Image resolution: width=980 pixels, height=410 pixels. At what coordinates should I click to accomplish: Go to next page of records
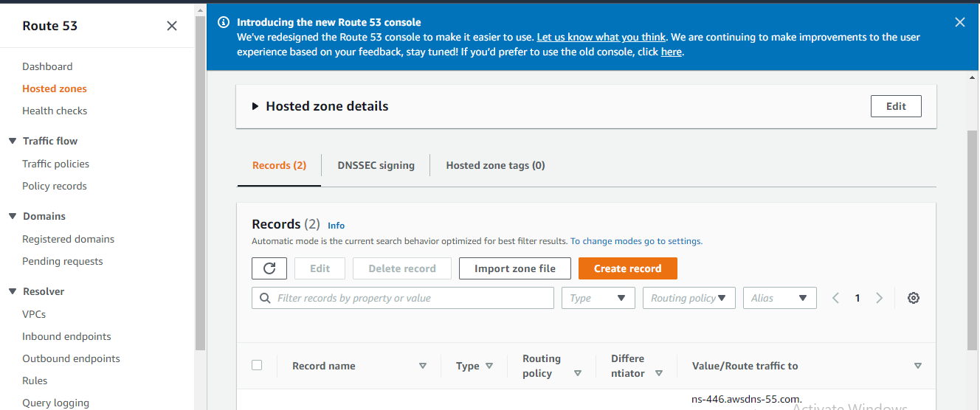(879, 298)
